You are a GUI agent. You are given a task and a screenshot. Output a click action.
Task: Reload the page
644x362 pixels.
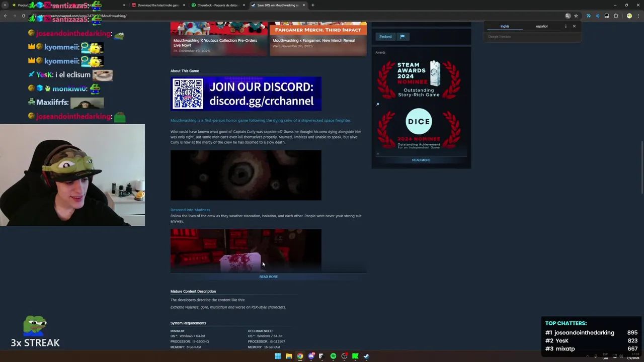coord(23,16)
